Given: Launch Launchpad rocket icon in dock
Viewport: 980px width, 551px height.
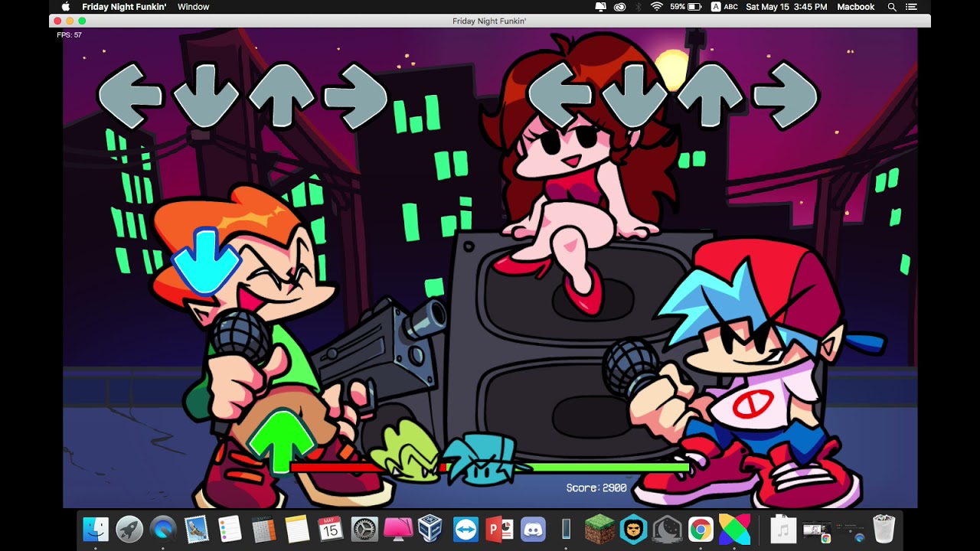Looking at the screenshot, I should [129, 529].
